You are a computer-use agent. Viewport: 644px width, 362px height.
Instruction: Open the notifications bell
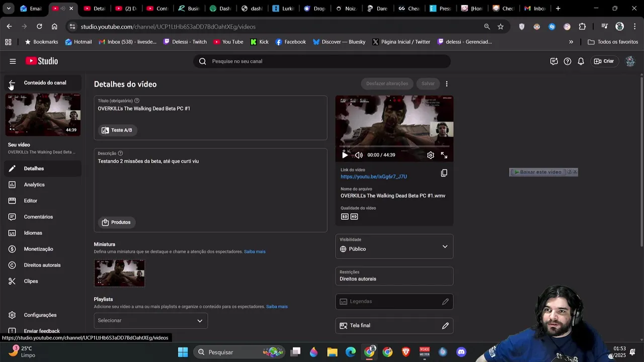click(x=581, y=61)
